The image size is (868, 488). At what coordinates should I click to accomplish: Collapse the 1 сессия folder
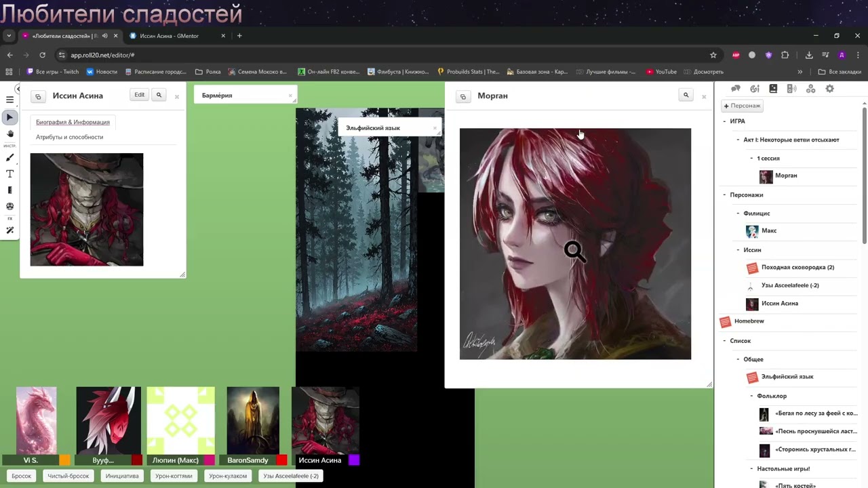751,158
